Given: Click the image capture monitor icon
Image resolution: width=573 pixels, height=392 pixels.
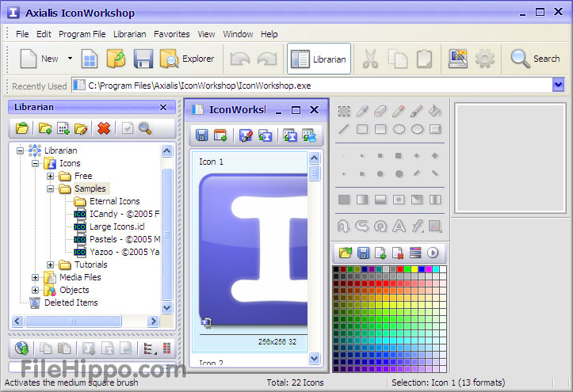Looking at the screenshot, I should click(x=458, y=59).
